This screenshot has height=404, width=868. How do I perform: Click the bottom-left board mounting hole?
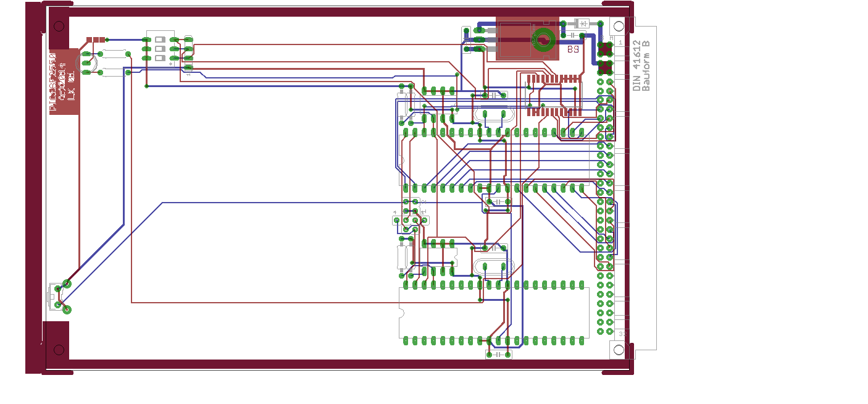[59, 350]
